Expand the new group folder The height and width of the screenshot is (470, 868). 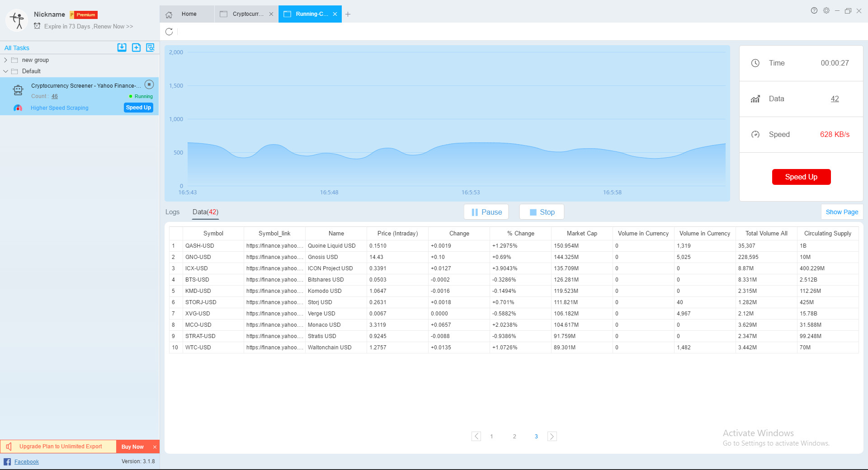click(5, 60)
